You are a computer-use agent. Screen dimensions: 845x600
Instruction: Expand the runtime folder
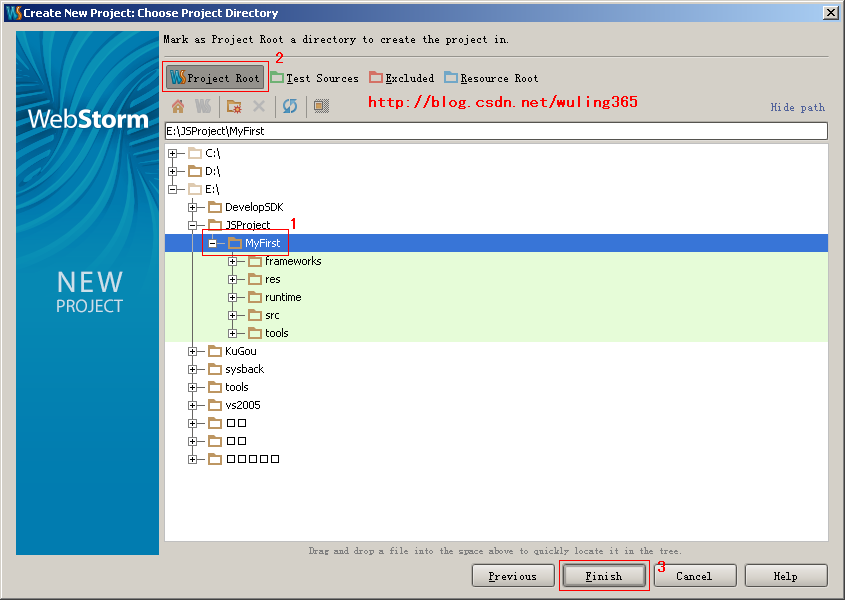(232, 297)
